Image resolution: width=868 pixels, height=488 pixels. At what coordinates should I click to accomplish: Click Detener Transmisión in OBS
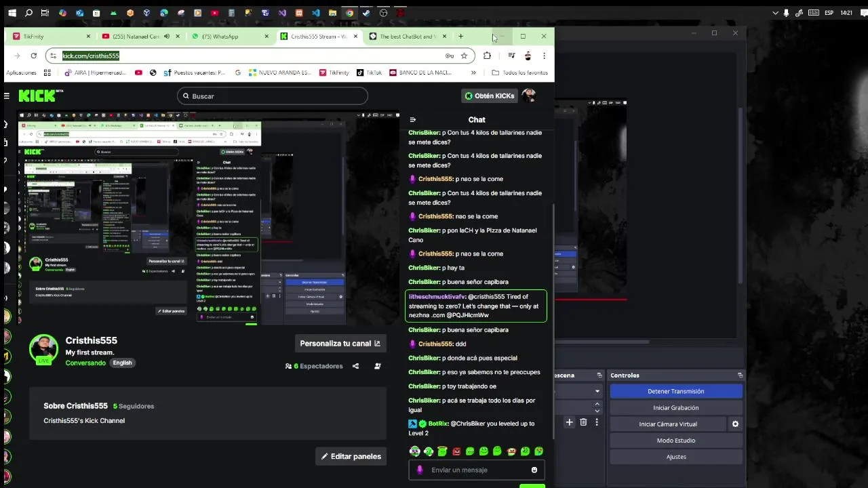(676, 391)
